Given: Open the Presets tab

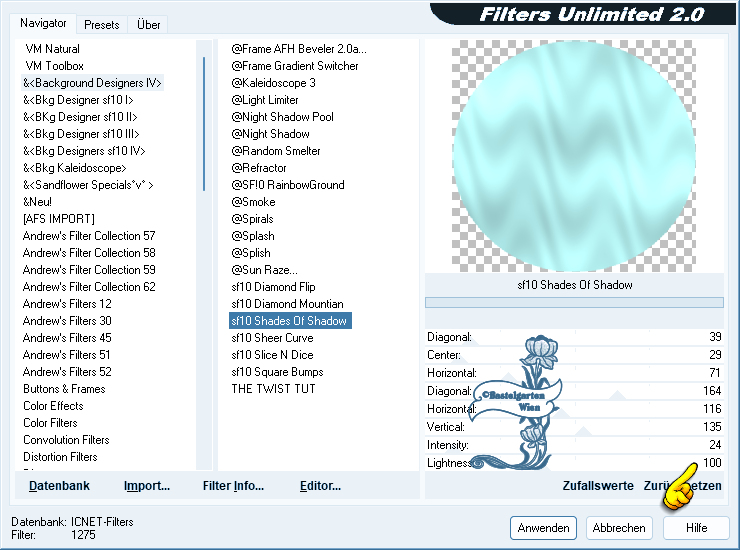Looking at the screenshot, I should 101,25.
